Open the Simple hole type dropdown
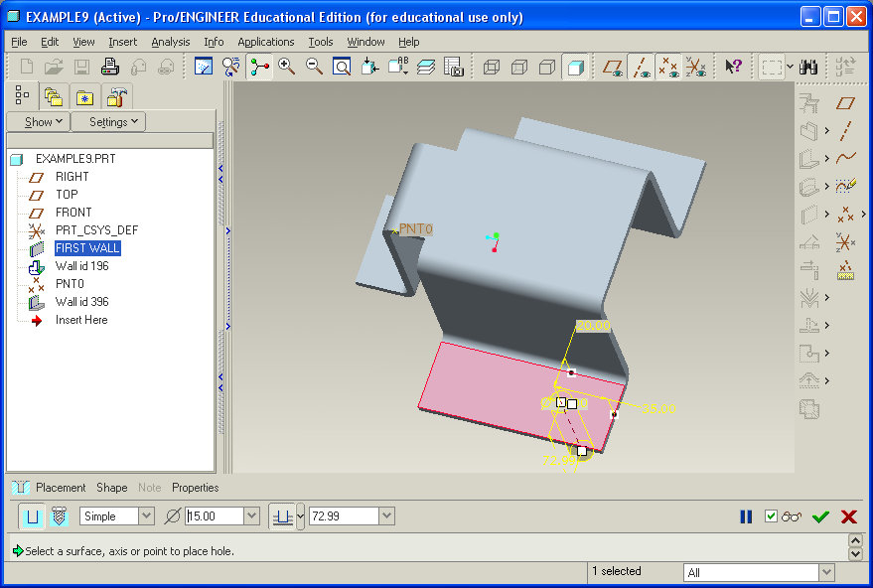This screenshot has height=588, width=873. (146, 516)
